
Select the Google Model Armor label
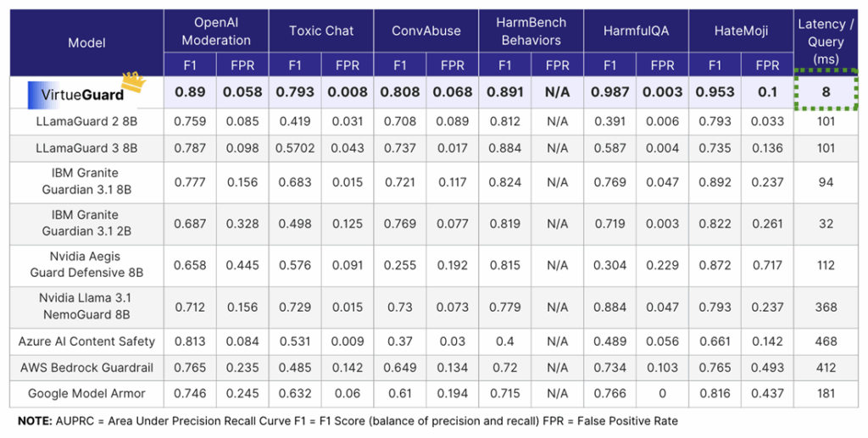pyautogui.click(x=87, y=394)
